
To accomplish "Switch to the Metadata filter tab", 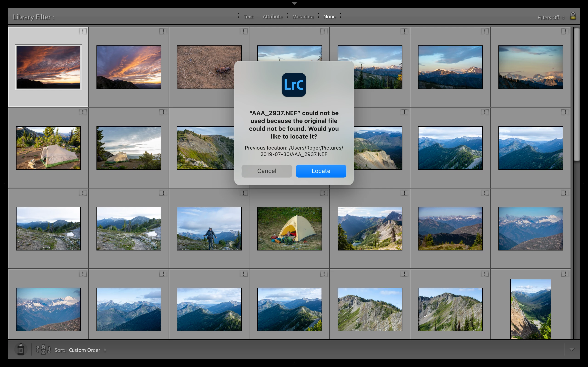I will pos(303,17).
